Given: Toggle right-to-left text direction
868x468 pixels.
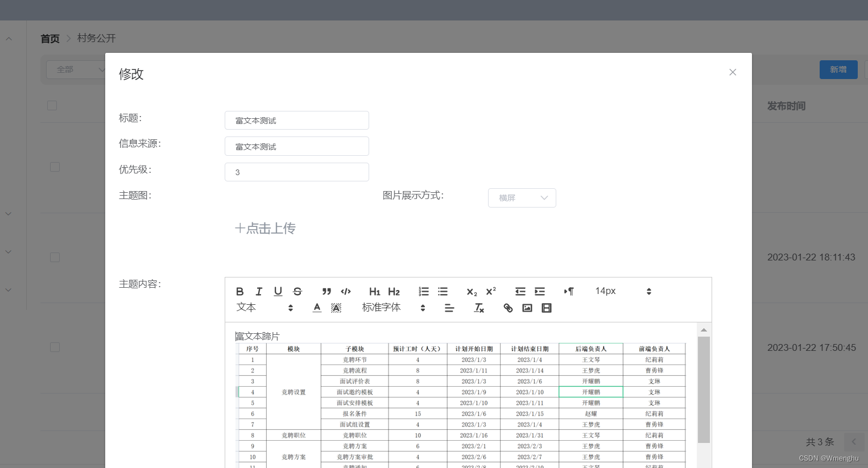Looking at the screenshot, I should coord(569,291).
